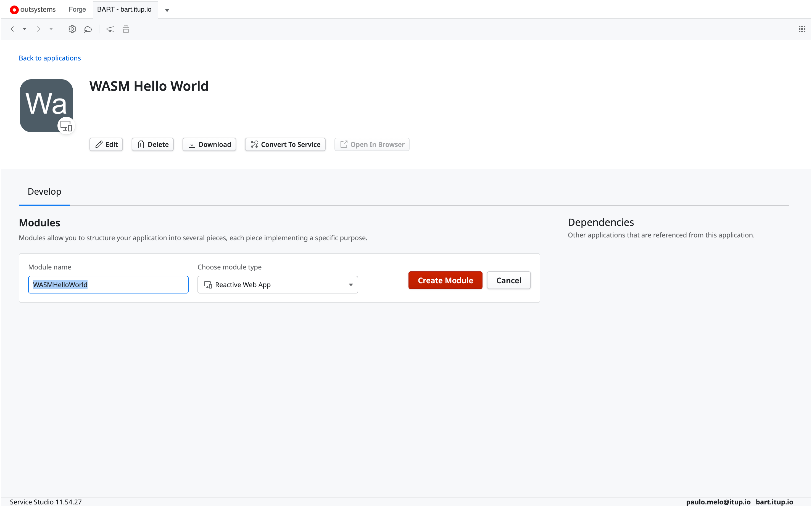Open the settings gear icon
This screenshot has width=812, height=508.
coord(72,29)
